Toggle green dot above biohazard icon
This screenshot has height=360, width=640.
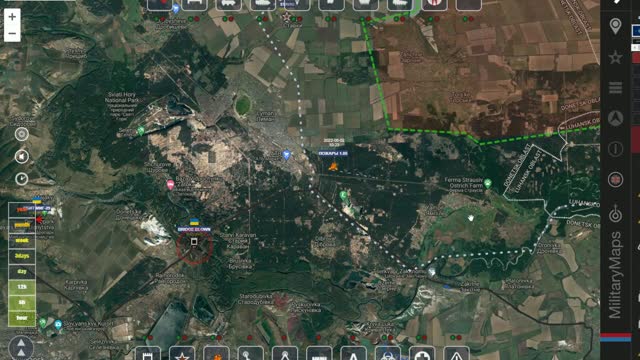point(384,338)
